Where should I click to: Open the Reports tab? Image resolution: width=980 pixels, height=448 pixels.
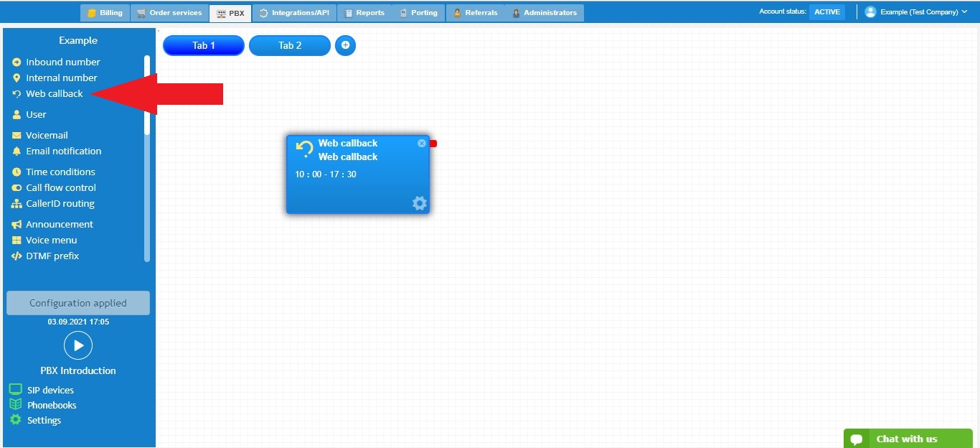pyautogui.click(x=364, y=13)
